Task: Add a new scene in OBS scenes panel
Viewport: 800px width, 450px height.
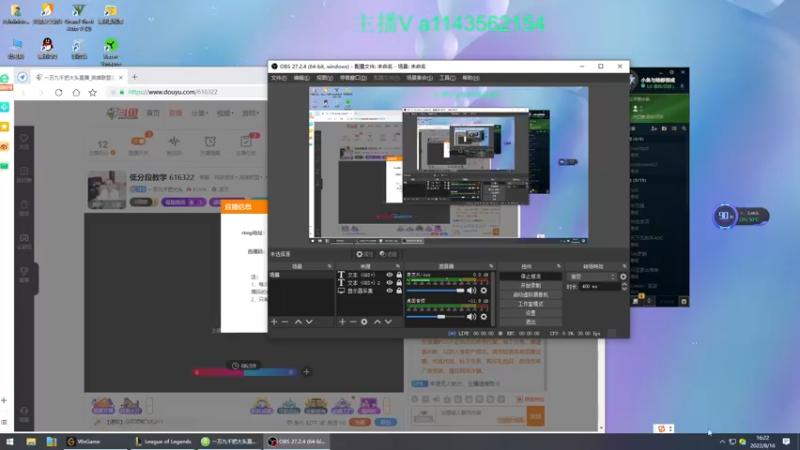Action: pyautogui.click(x=274, y=322)
